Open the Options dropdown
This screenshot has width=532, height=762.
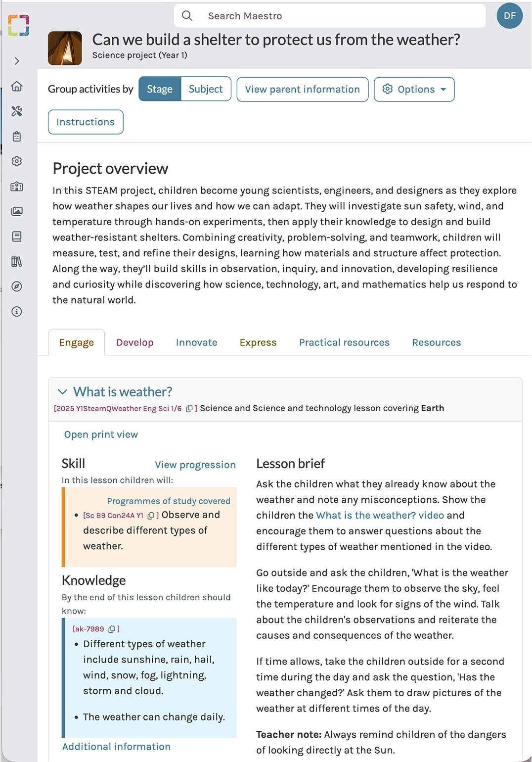(x=414, y=89)
